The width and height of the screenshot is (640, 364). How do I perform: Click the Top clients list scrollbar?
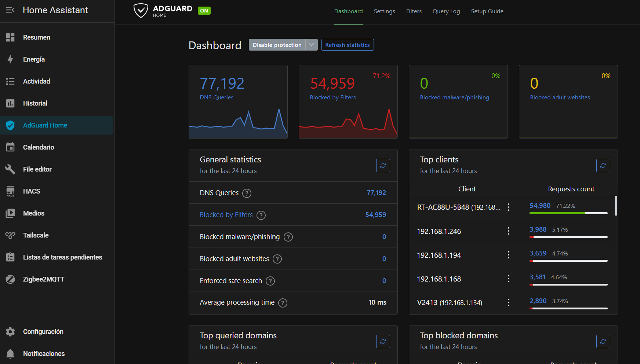pos(616,206)
